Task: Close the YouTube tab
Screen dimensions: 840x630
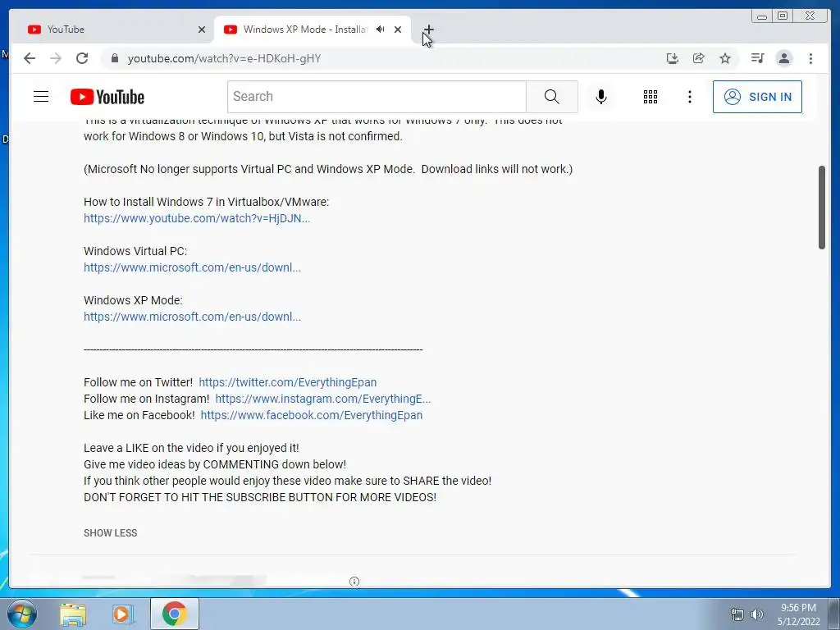Action: [x=202, y=30]
